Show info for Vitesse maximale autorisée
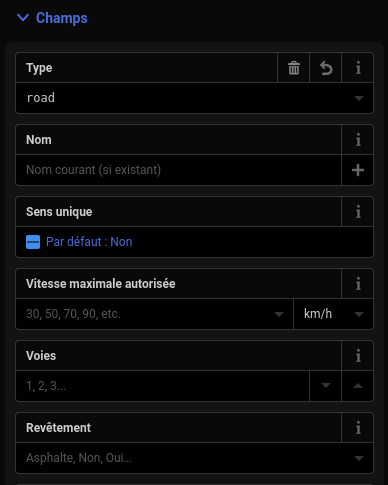This screenshot has height=485, width=388. pyautogui.click(x=358, y=284)
